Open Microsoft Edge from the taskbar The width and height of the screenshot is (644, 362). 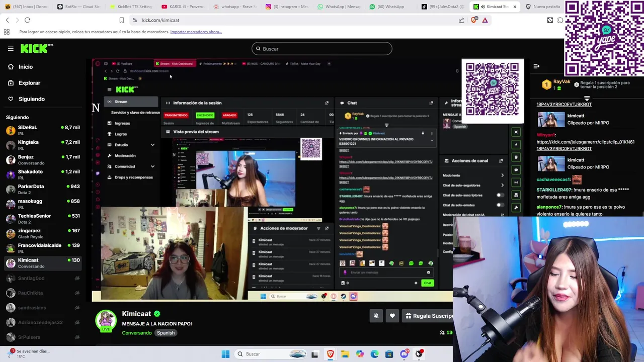click(x=374, y=354)
